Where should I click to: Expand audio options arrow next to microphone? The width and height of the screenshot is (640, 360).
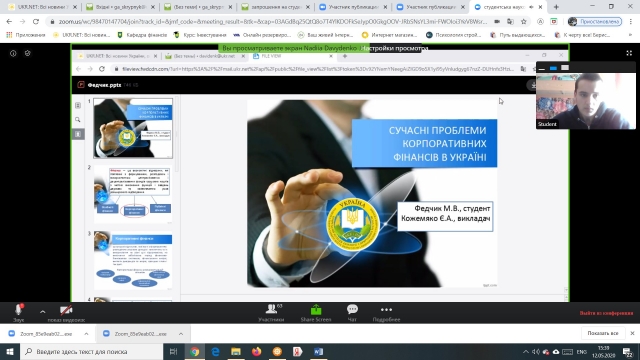coord(42,312)
